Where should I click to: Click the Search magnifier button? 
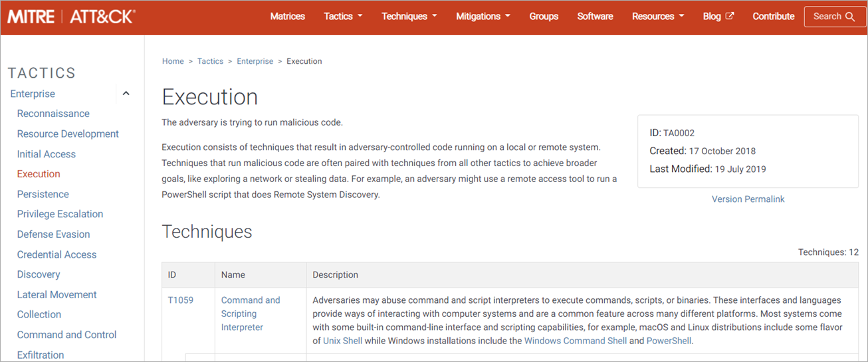tap(835, 17)
